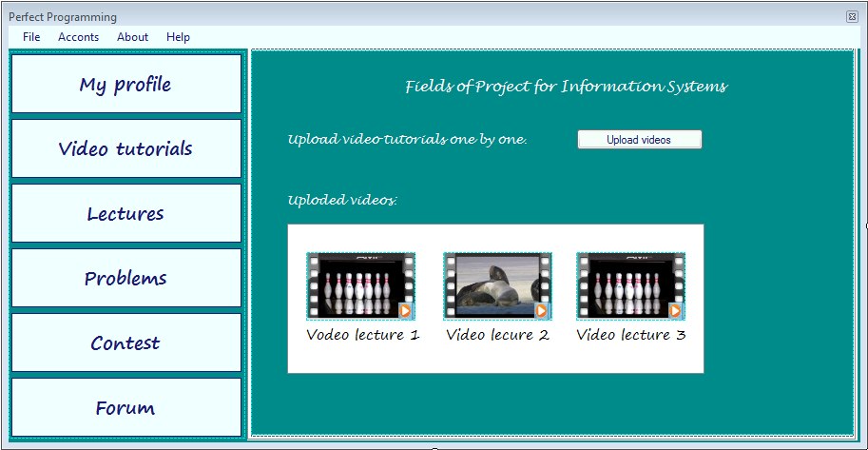868x450 pixels.
Task: Open the Help menu
Action: click(x=178, y=37)
